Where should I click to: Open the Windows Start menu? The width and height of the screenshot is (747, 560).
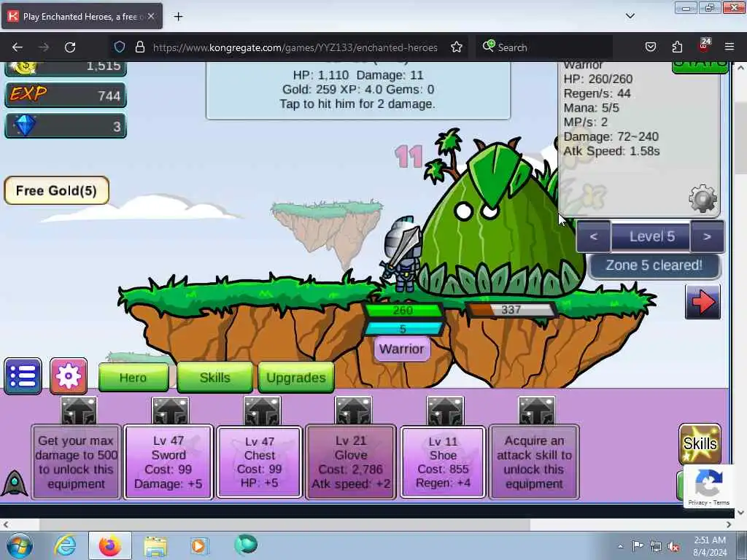(19, 545)
